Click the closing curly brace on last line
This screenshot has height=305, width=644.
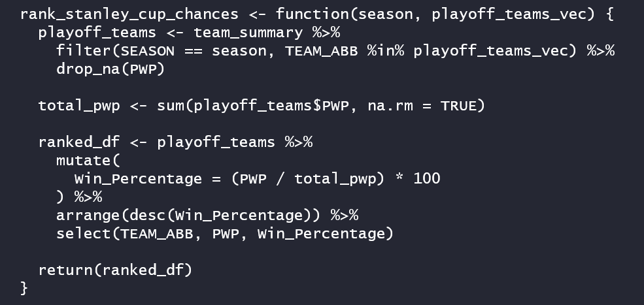tap(25, 287)
